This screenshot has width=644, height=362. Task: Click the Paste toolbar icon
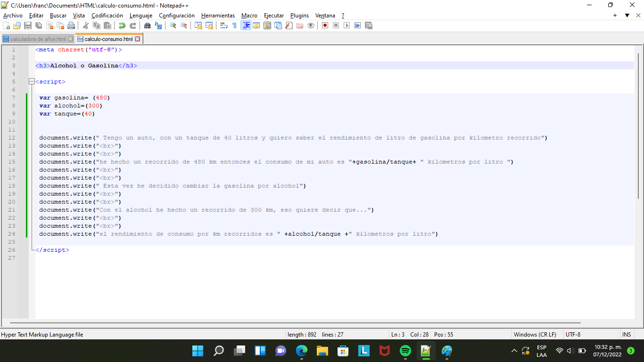click(x=107, y=25)
